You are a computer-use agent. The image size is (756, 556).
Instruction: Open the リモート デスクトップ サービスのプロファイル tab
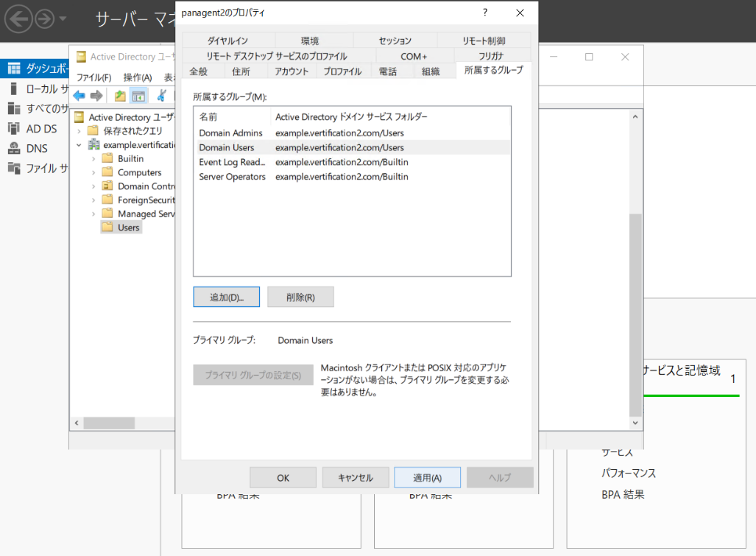(277, 56)
